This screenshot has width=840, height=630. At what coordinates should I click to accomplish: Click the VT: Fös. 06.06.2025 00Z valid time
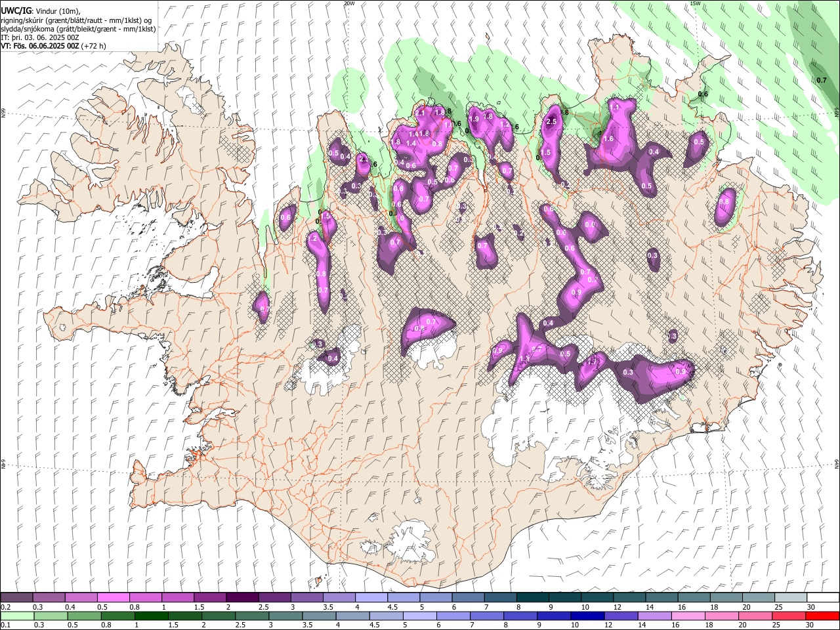click(40, 46)
